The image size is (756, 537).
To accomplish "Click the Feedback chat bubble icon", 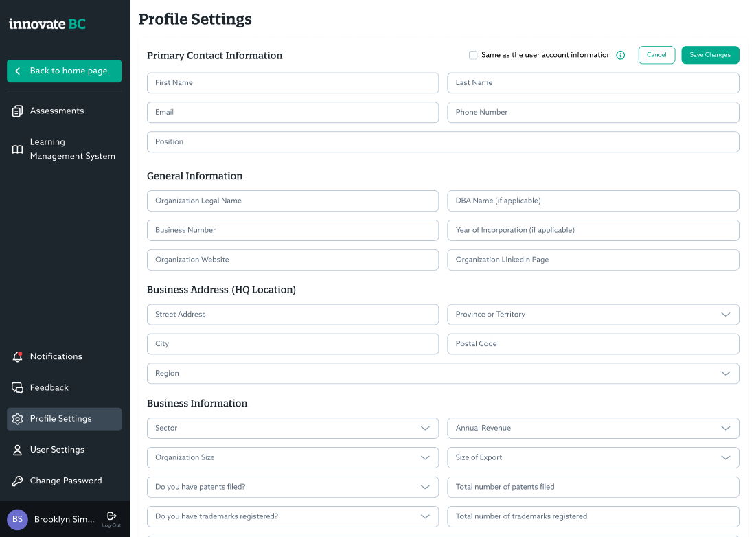I will [17, 388].
